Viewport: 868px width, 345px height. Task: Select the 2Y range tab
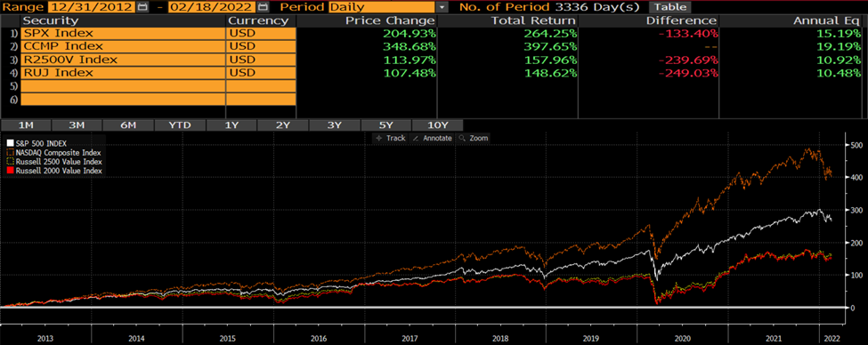(x=283, y=125)
